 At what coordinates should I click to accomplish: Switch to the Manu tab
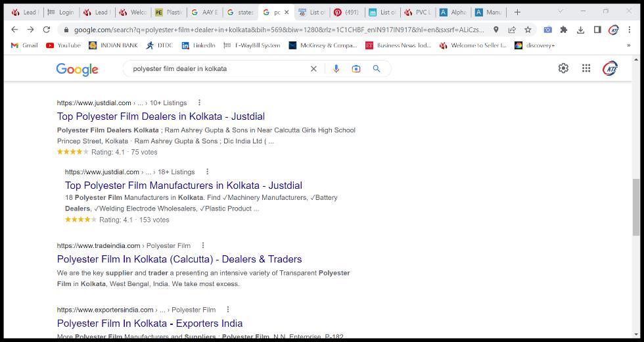click(489, 12)
